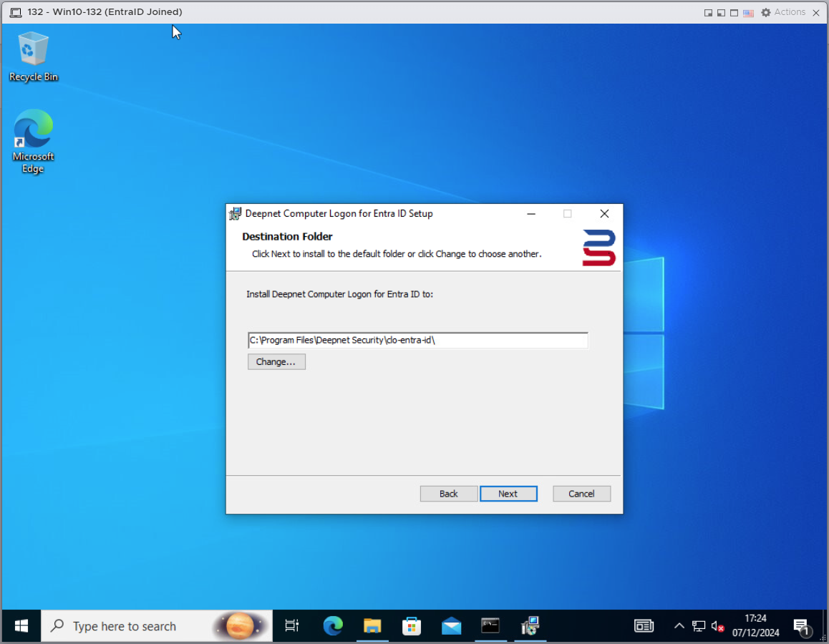829x644 pixels.
Task: Click the destination folder path field
Action: [x=417, y=341]
